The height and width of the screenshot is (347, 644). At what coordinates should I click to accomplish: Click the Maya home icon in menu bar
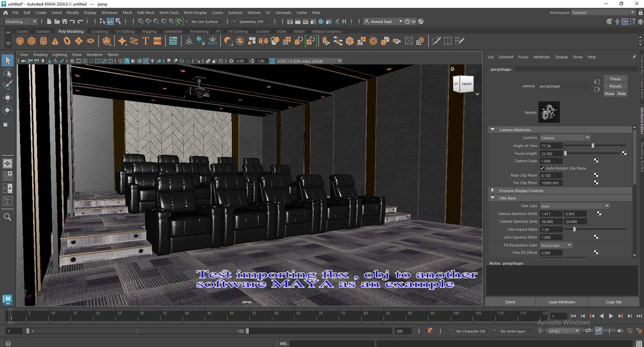pos(5,12)
